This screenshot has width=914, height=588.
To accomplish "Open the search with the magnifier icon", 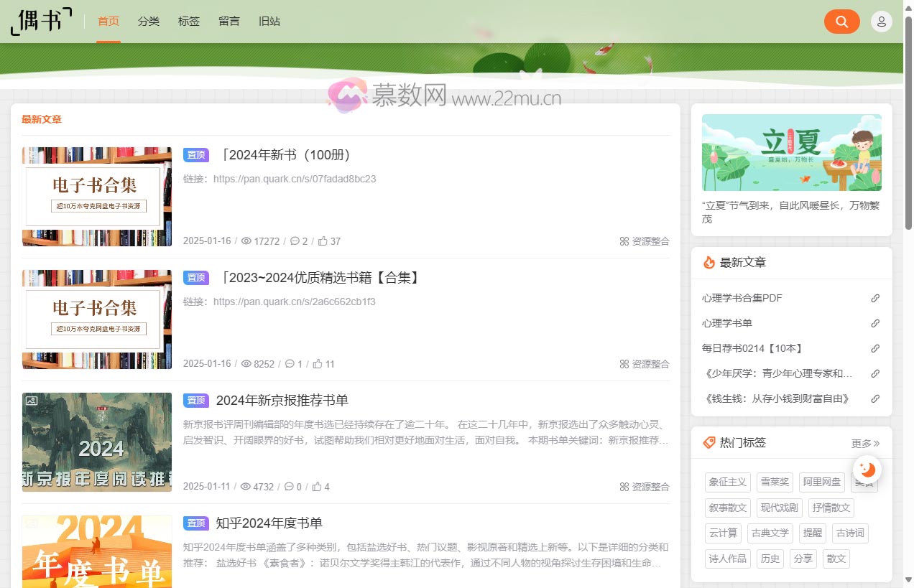I will [x=841, y=22].
